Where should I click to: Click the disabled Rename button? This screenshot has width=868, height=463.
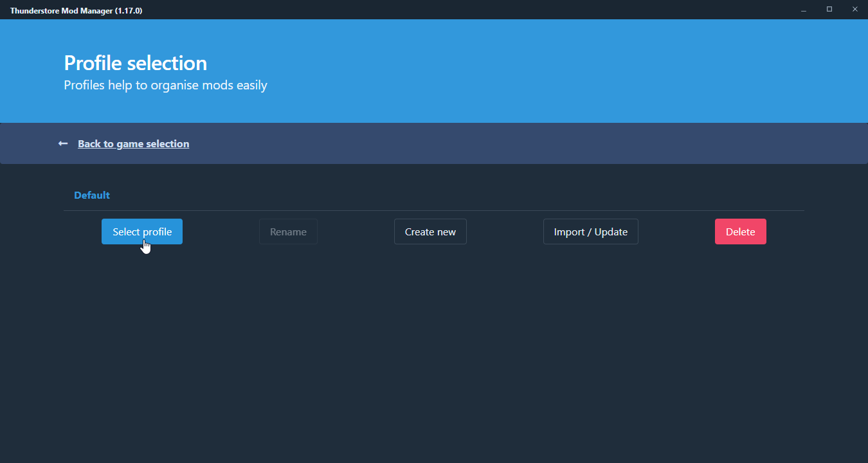click(288, 232)
